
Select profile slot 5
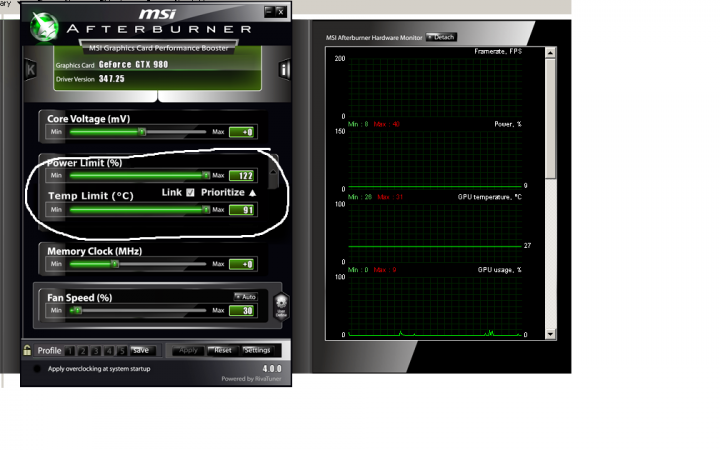click(x=122, y=351)
